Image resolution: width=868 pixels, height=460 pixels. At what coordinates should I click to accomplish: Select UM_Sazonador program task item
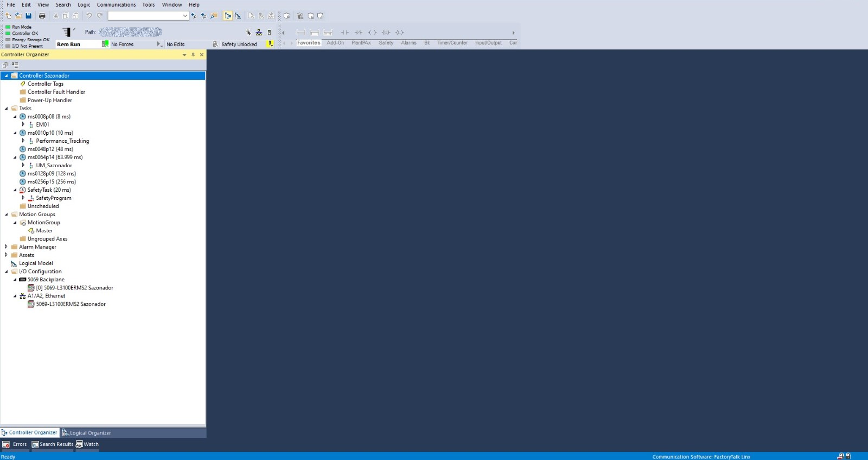click(54, 165)
